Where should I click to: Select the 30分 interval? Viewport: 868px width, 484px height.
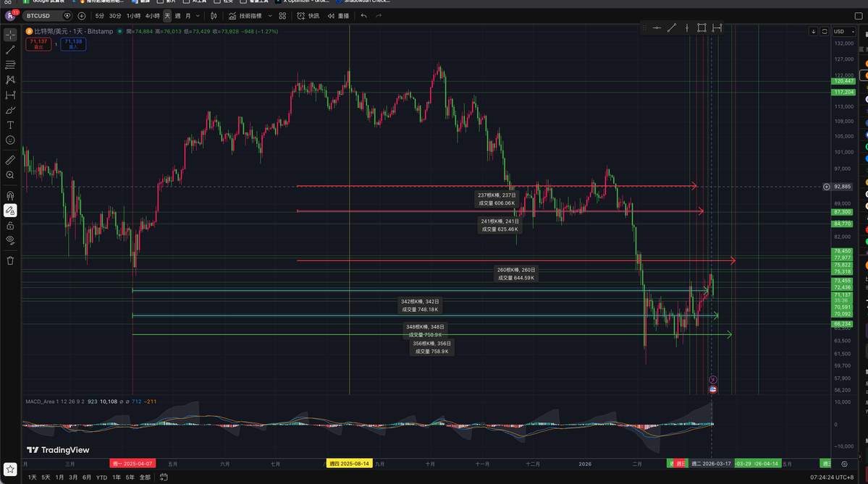[x=115, y=16]
